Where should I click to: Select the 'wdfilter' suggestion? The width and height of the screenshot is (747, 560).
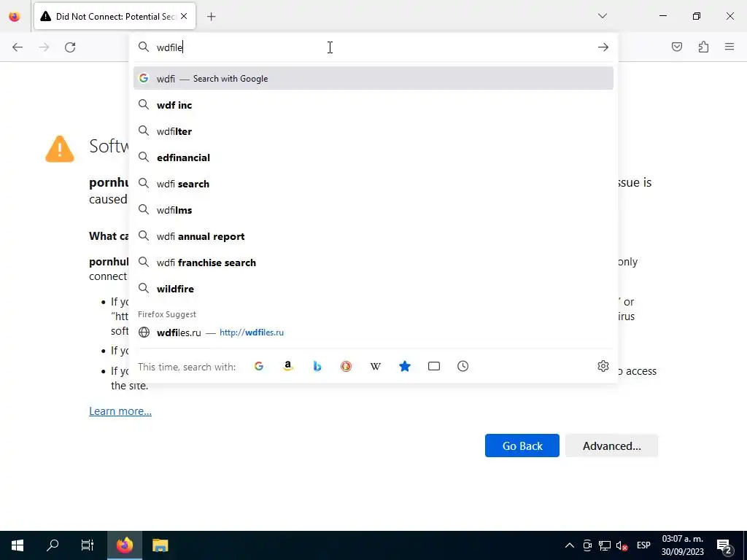[373, 131]
